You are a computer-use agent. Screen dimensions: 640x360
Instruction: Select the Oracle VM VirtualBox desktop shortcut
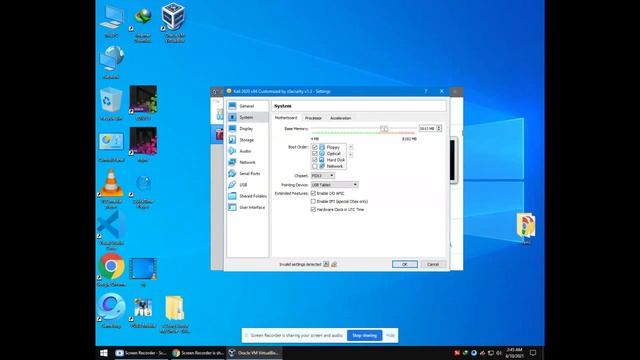tap(173, 22)
